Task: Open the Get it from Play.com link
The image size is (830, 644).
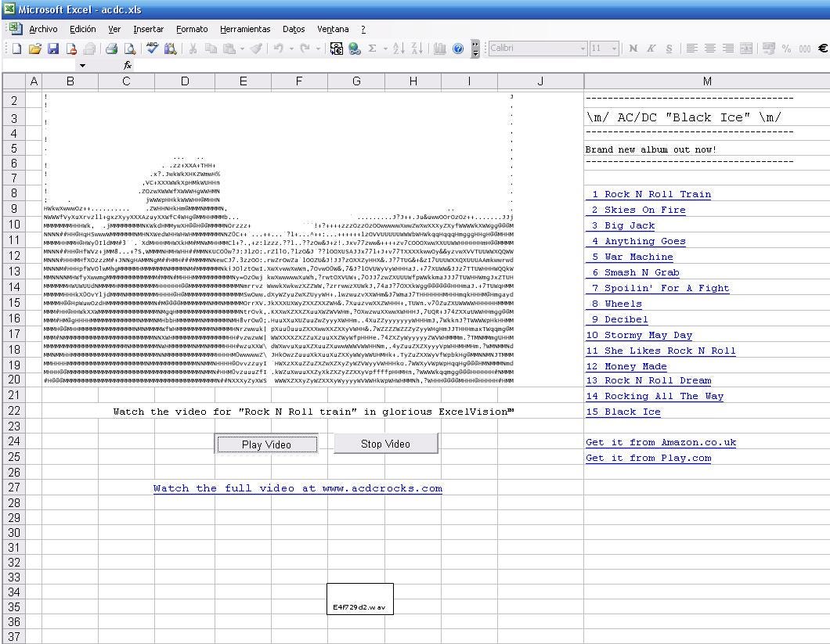Action: [x=648, y=459]
